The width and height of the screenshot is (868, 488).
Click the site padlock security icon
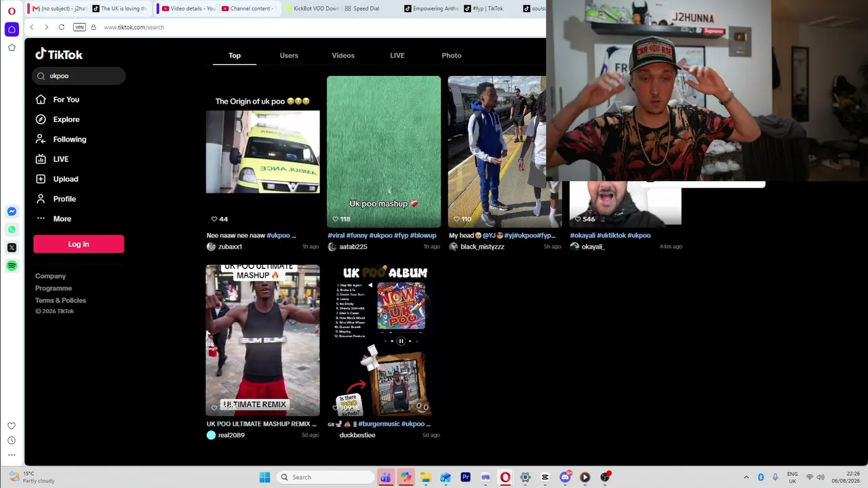click(x=94, y=27)
